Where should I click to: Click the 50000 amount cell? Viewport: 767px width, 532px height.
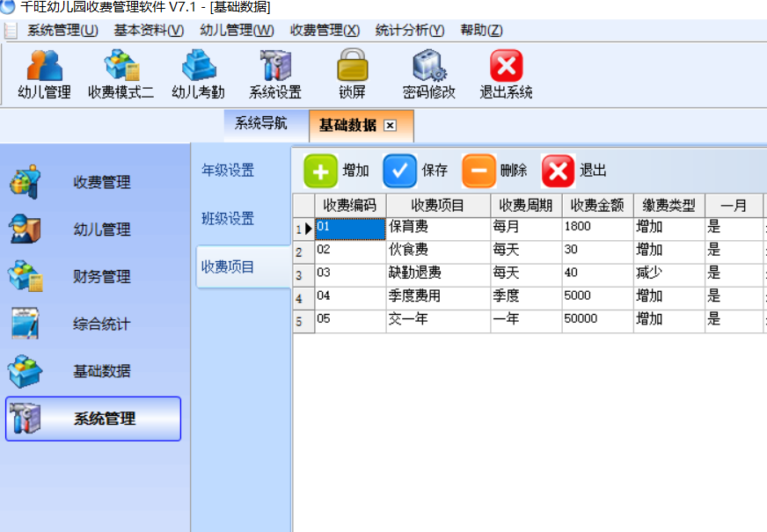[597, 321]
